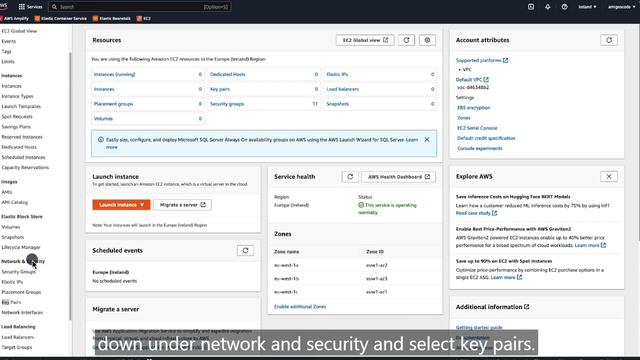The width and height of the screenshot is (640, 360).
Task: Click Migrate a server button
Action: [182, 205]
